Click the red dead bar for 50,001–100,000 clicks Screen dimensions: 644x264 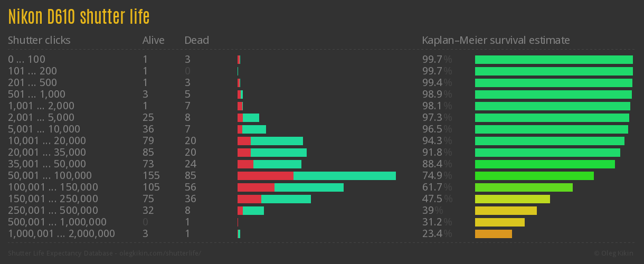tap(265, 176)
